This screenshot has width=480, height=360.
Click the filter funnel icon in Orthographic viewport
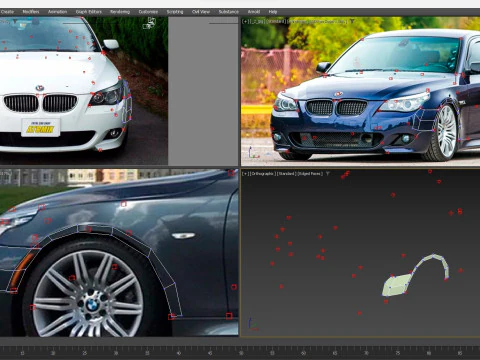click(x=328, y=174)
